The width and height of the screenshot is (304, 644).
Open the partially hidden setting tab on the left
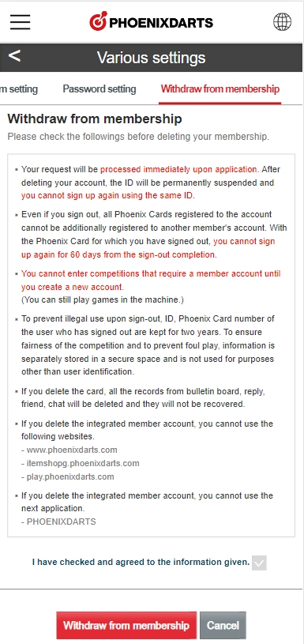coord(18,89)
